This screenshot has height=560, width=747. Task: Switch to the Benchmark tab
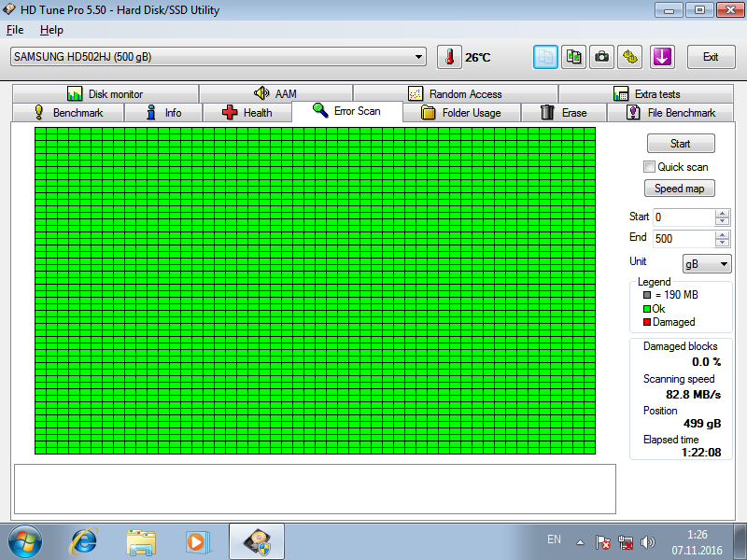(68, 113)
